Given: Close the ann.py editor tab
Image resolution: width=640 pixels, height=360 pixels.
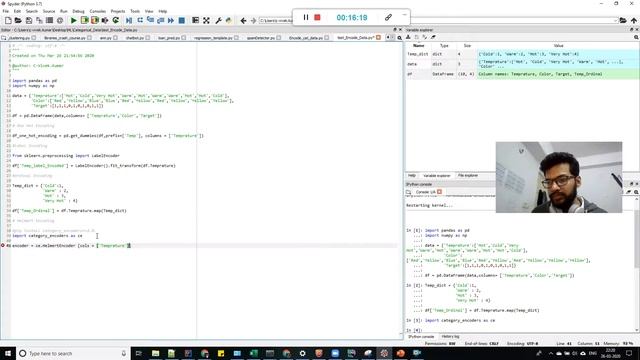Looking at the screenshot, I should [x=116, y=38].
